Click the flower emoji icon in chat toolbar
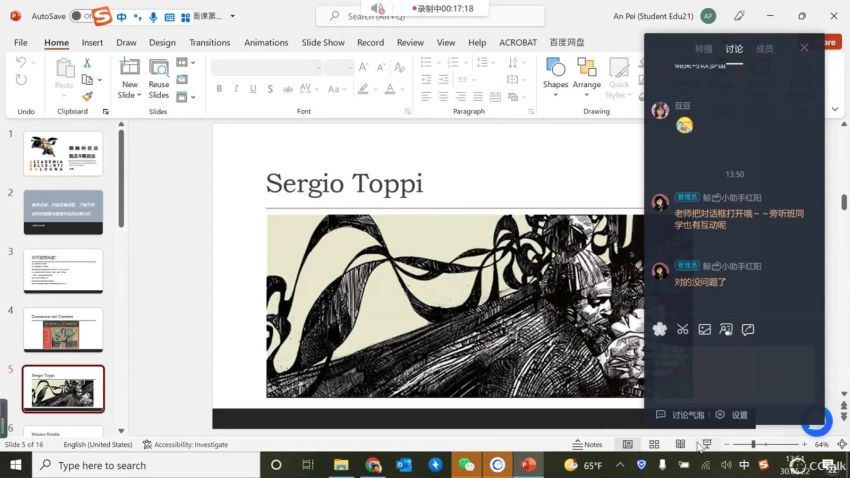The height and width of the screenshot is (478, 850). 660,329
